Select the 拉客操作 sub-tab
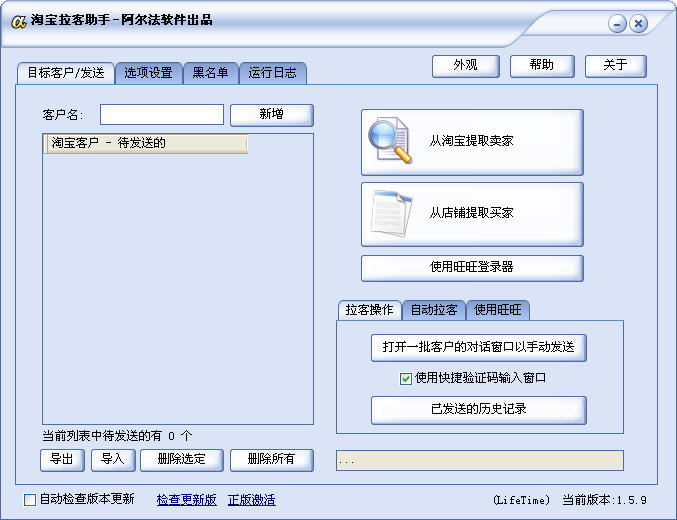This screenshot has height=520, width=677. [x=369, y=310]
